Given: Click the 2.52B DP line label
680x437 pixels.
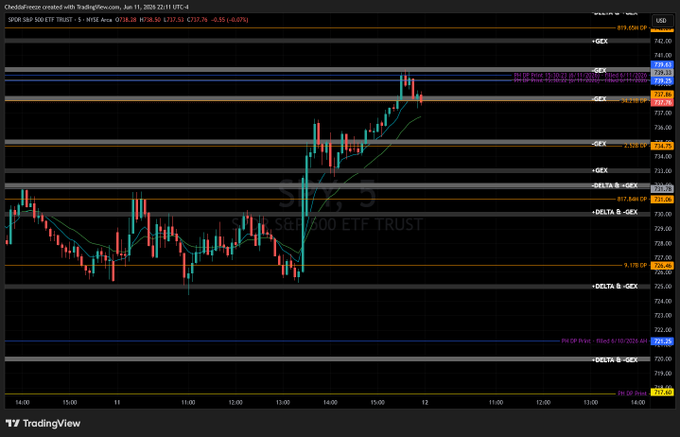Looking at the screenshot, I should coord(635,146).
